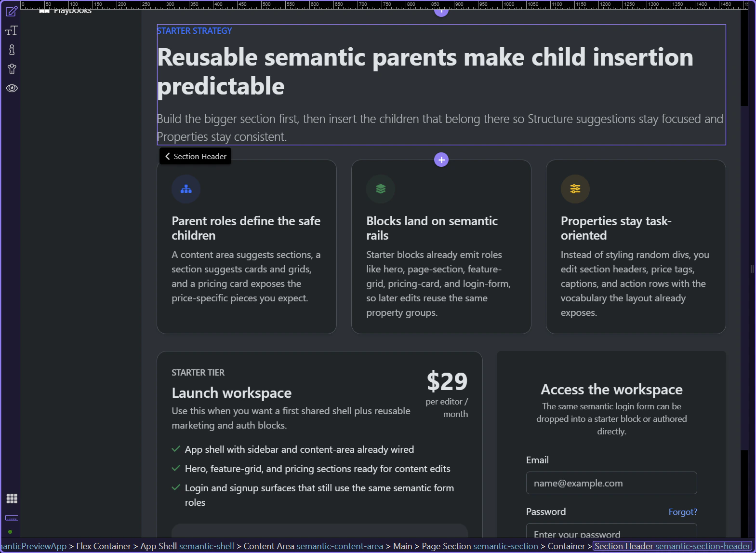Click the Email input field
The width and height of the screenshot is (756, 553).
(x=611, y=483)
